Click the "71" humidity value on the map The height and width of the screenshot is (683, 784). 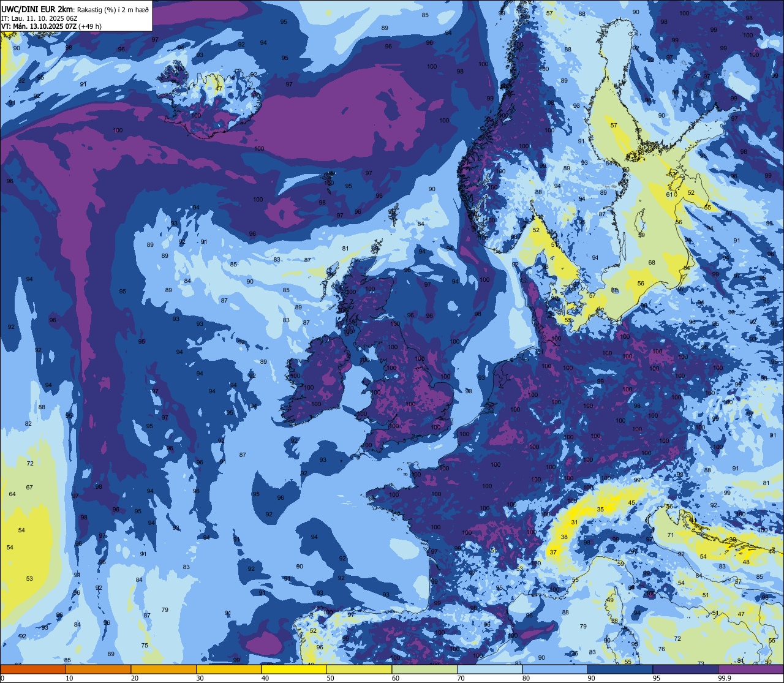(x=671, y=535)
